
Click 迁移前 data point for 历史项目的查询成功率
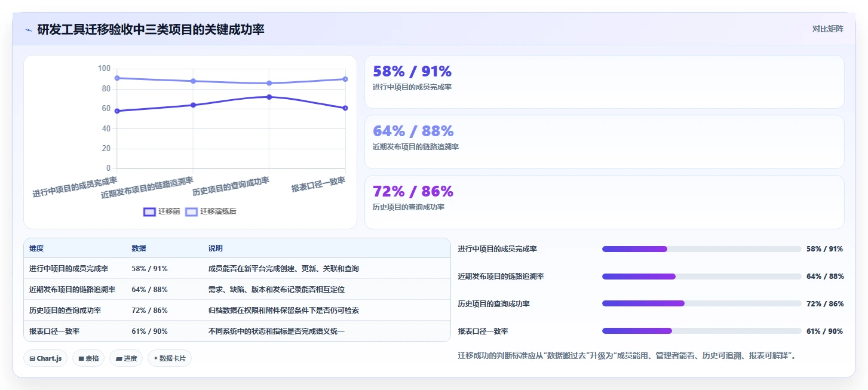(x=269, y=97)
